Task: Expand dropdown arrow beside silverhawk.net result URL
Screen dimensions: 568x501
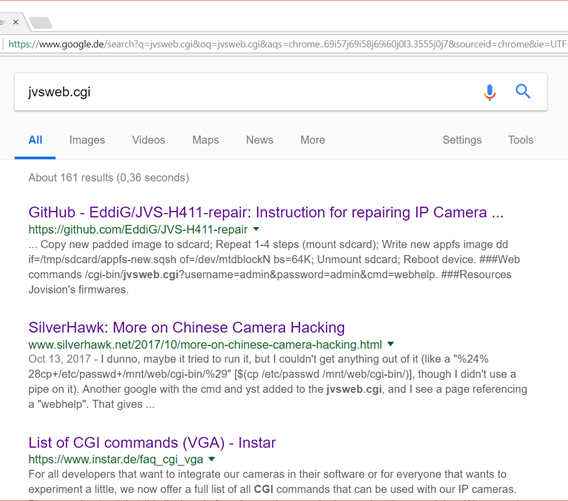Action: (390, 344)
